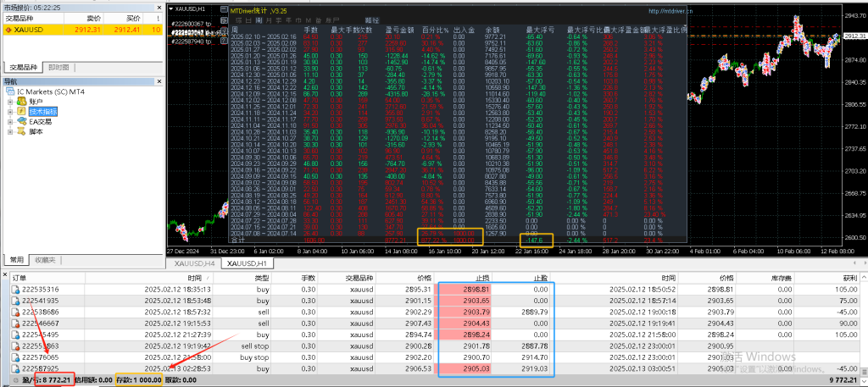The image size is (868, 387).
Task: Expand the 脚本 tree node
Action: pyautogui.click(x=10, y=132)
